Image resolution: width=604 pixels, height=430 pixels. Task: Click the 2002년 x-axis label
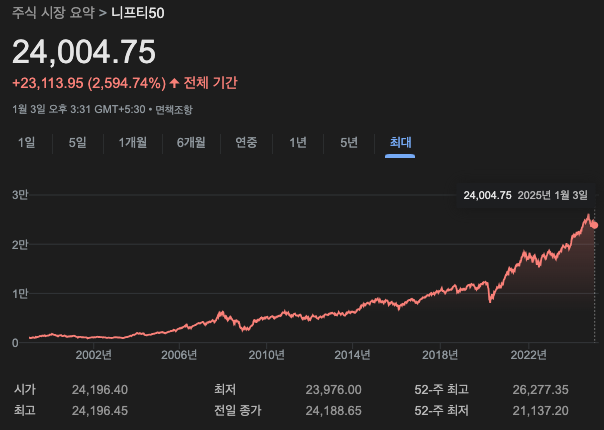pyautogui.click(x=94, y=355)
